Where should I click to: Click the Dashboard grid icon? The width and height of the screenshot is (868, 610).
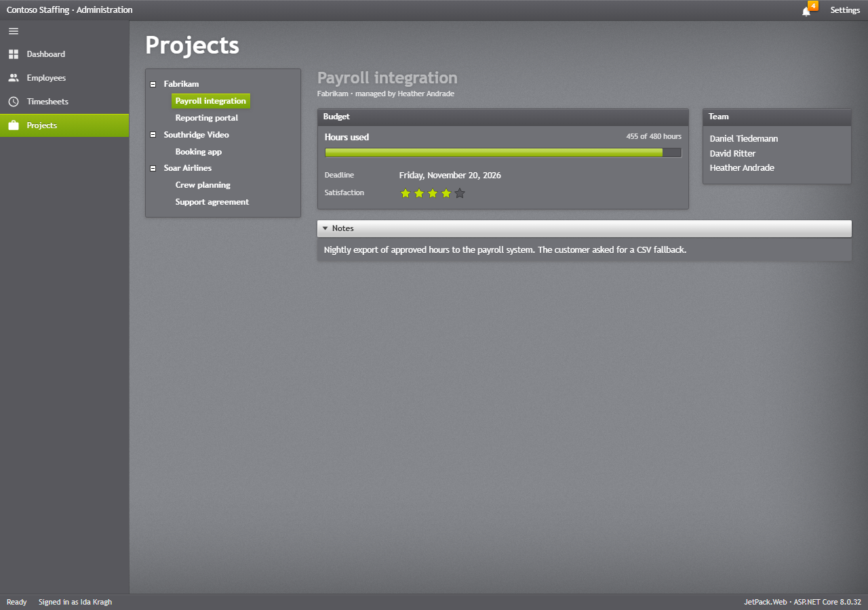click(x=14, y=54)
